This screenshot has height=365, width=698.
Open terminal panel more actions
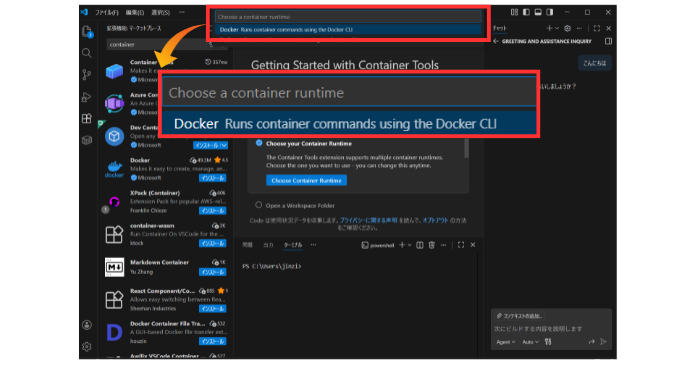[x=443, y=245]
